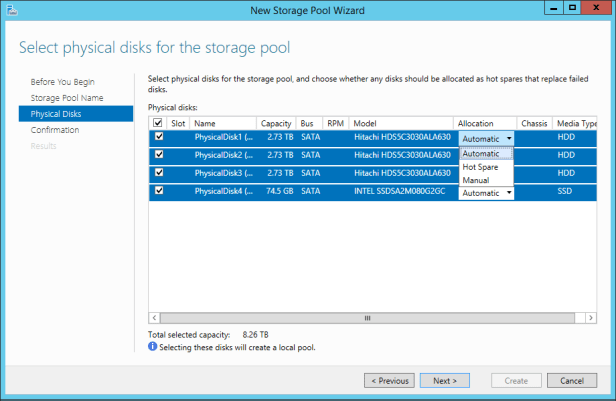Click the horizontal scrollbar thumb
This screenshot has height=401, width=616.
367,318
